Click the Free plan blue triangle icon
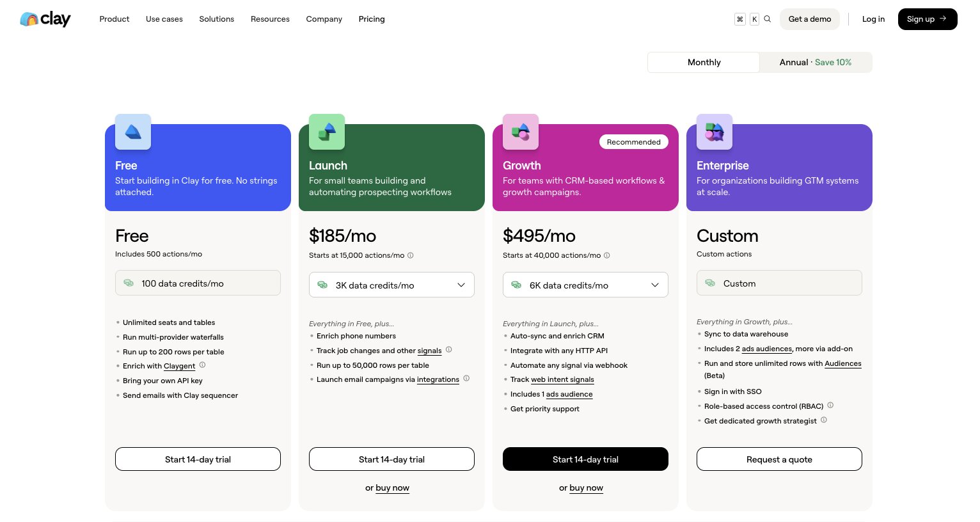Screen dimensions: 980x522 (x=132, y=131)
